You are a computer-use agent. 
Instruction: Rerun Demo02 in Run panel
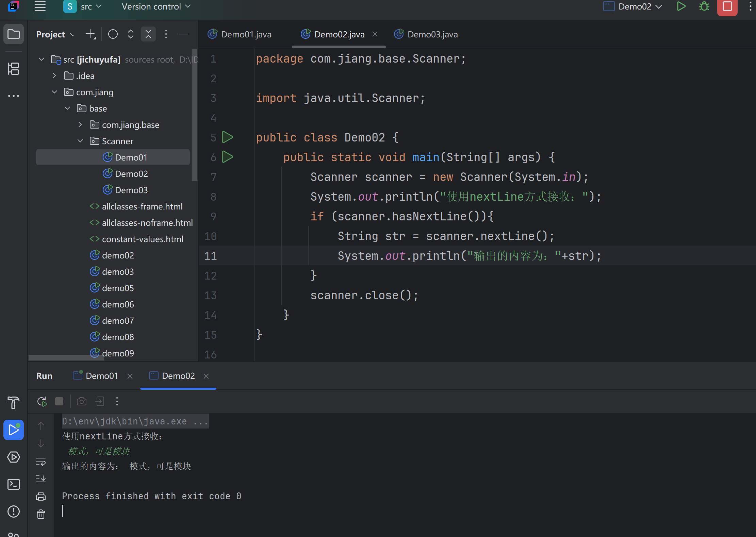coord(42,402)
